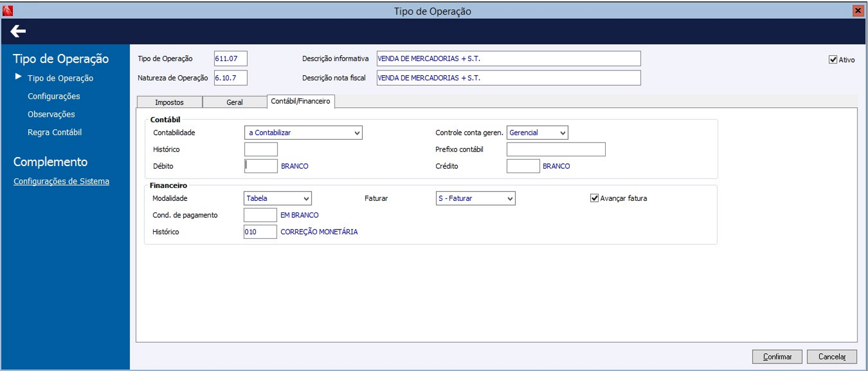Click the arrow marker beside Tipo de Operação
The image size is (868, 371).
(x=19, y=77)
